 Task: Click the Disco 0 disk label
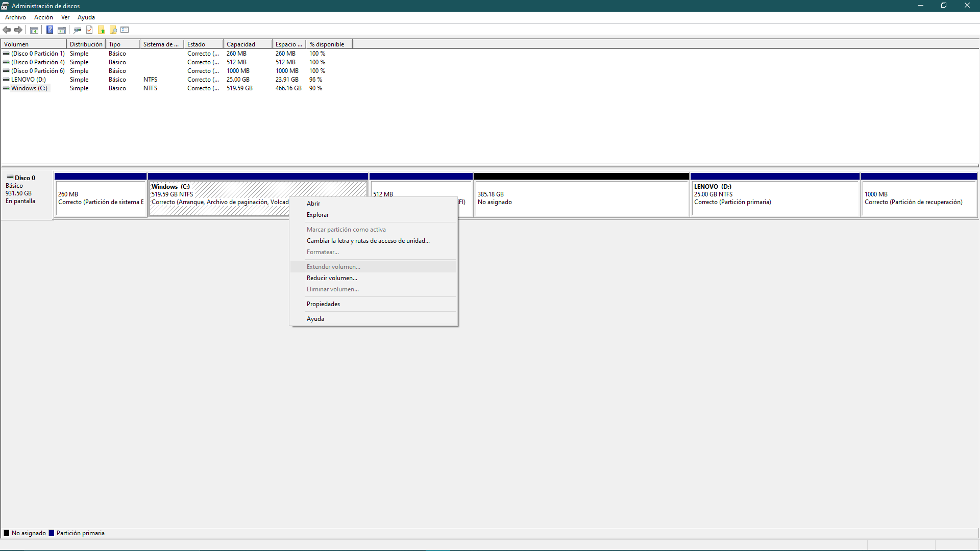click(x=24, y=178)
